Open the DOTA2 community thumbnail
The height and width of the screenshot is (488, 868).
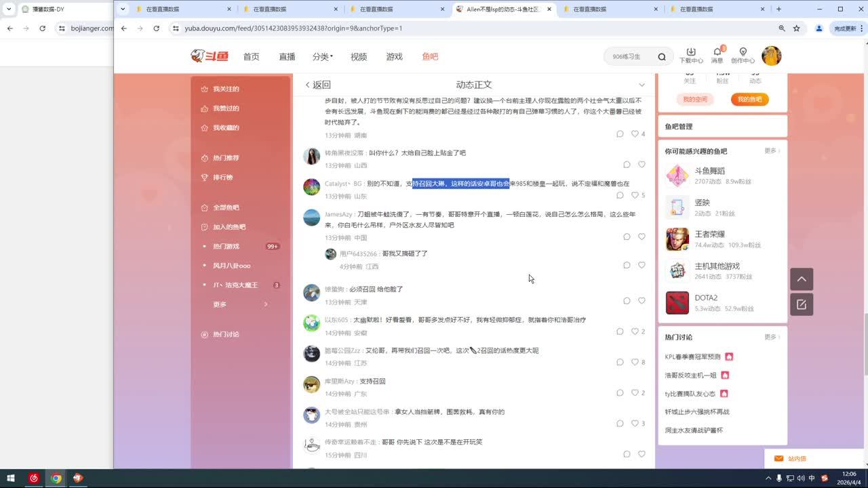tap(677, 303)
